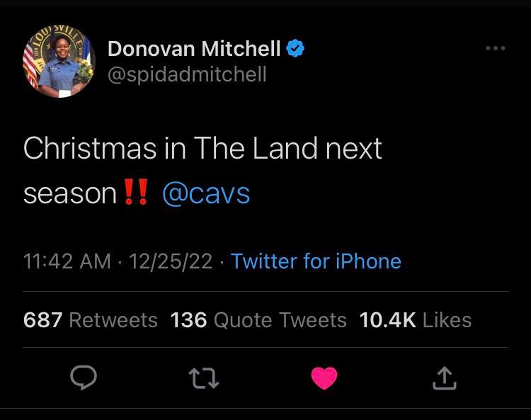Open Donovan Mitchell's profile picture
The height and width of the screenshot is (420, 531).
[x=59, y=62]
